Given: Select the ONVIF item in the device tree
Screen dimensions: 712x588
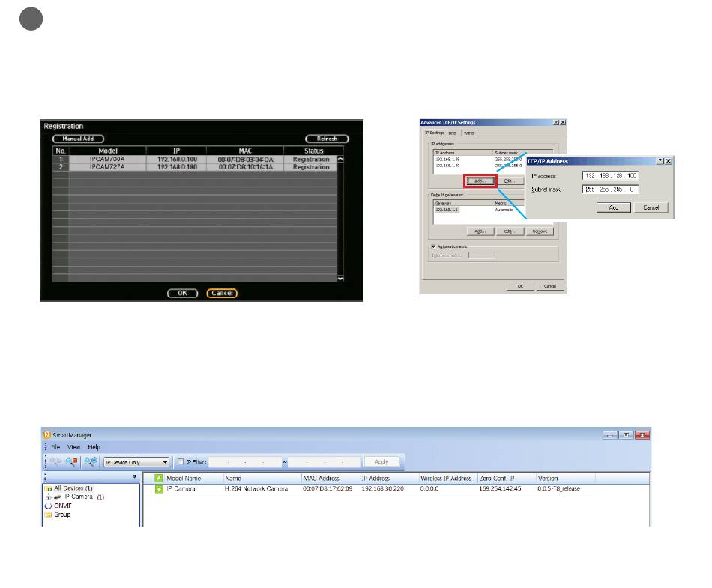Looking at the screenshot, I should click(63, 506).
